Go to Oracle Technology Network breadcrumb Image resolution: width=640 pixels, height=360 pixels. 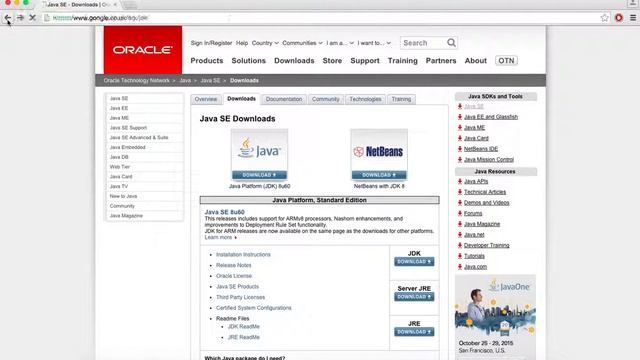(136, 80)
